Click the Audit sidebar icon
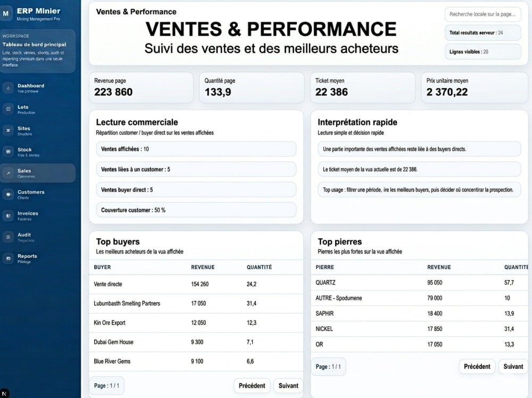 [x=8, y=237]
